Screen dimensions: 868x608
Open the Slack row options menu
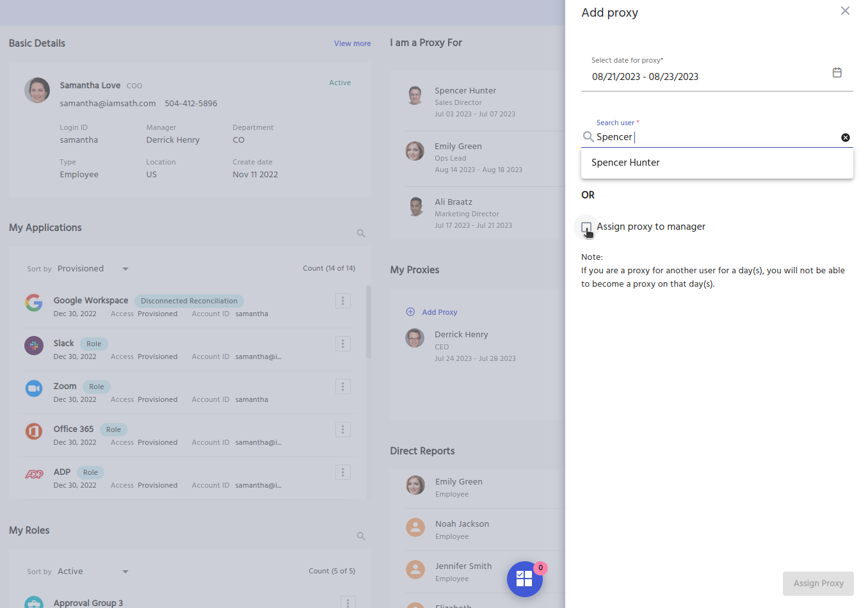click(x=343, y=343)
